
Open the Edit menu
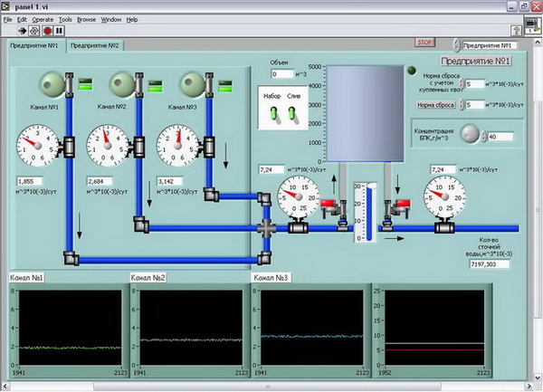[x=22, y=20]
